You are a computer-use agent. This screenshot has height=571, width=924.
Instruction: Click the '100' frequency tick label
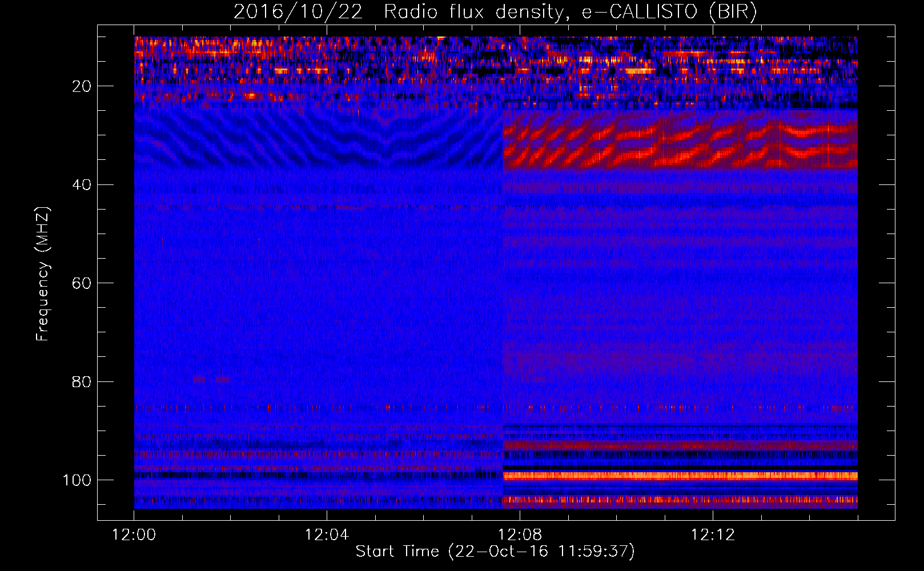tap(77, 480)
